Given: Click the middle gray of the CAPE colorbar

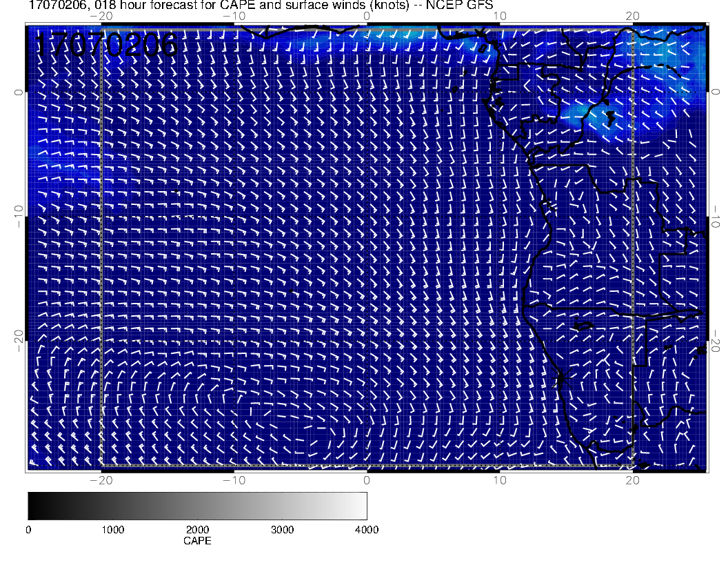Looking at the screenshot, I should 197,506.
